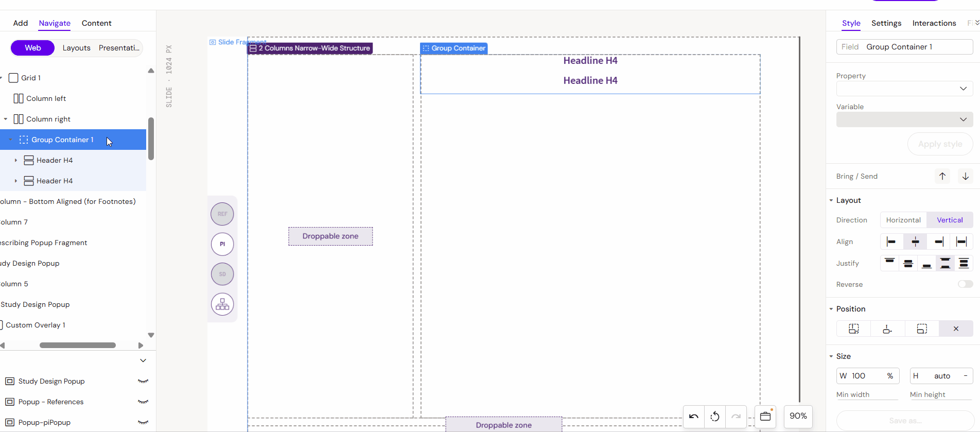Justify content space-between
980x432 pixels.
945,263
